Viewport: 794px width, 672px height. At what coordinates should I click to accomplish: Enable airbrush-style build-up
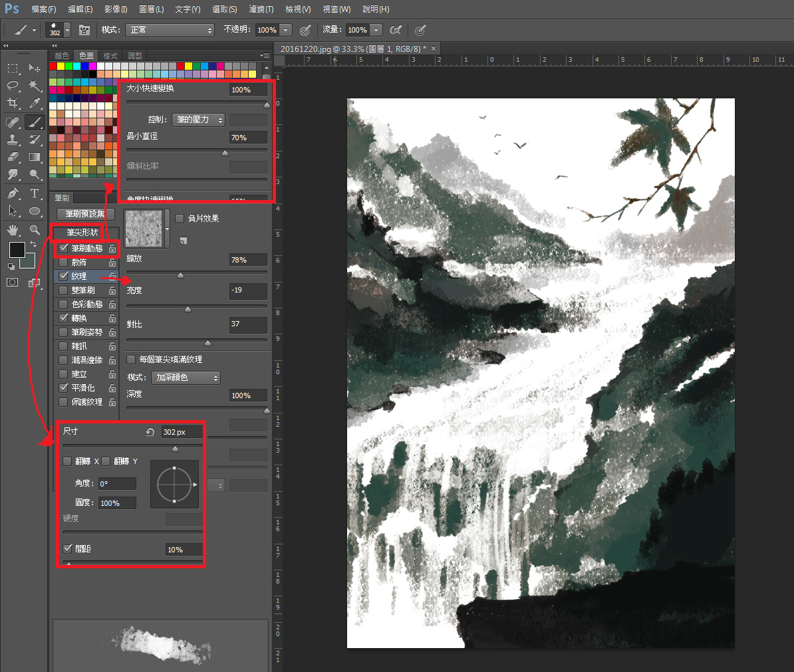point(396,31)
